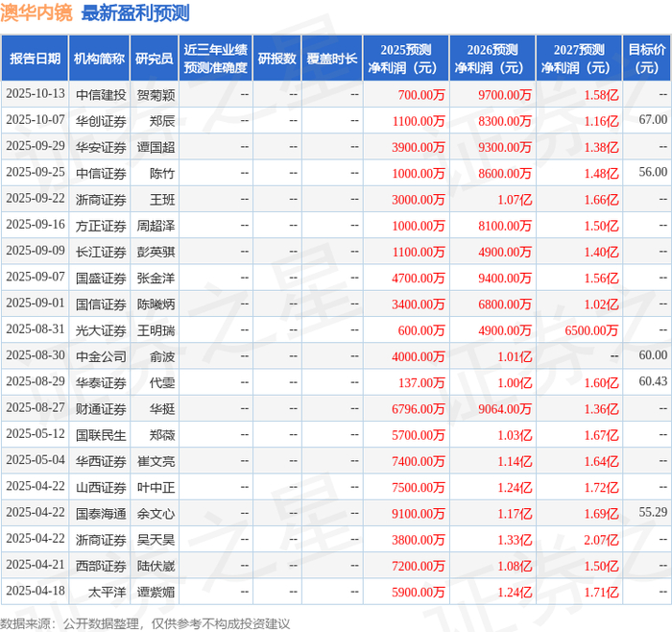Screen dimensions: 672x632
Task: Click the 1.72亿 forecast value
Action: pos(601,487)
